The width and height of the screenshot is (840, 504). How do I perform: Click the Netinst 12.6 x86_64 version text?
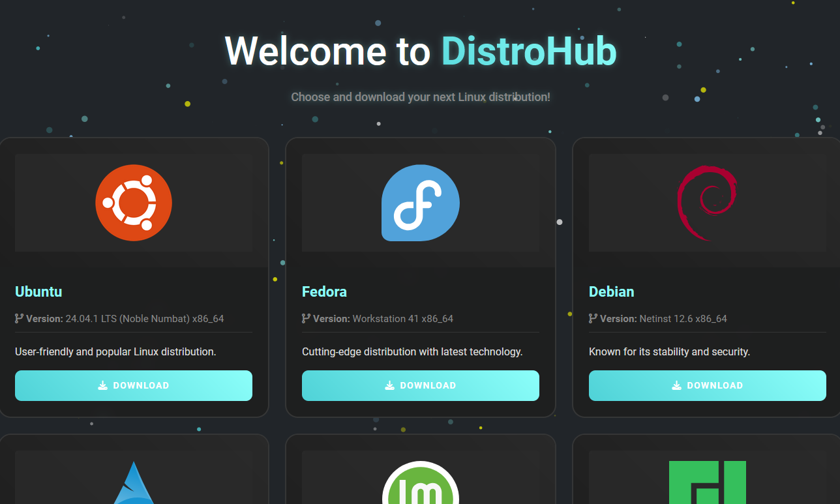tap(683, 319)
